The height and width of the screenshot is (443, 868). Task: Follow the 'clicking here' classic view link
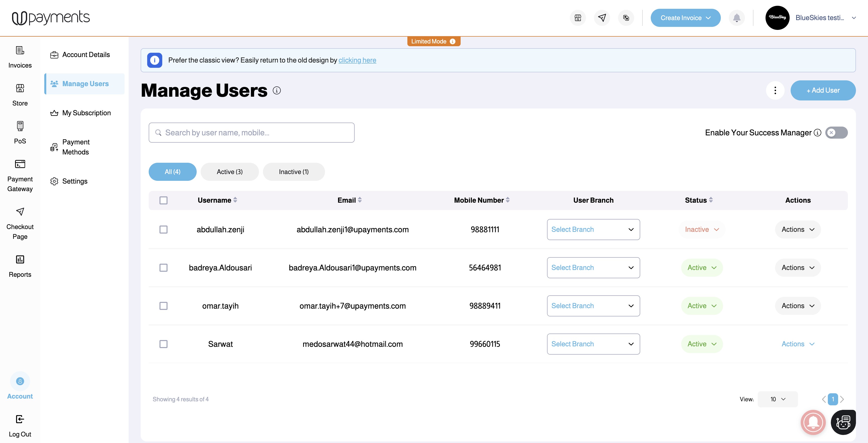357,60
